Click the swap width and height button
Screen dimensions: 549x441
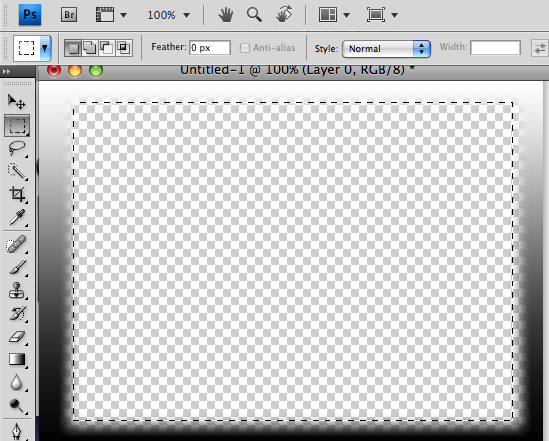click(540, 48)
